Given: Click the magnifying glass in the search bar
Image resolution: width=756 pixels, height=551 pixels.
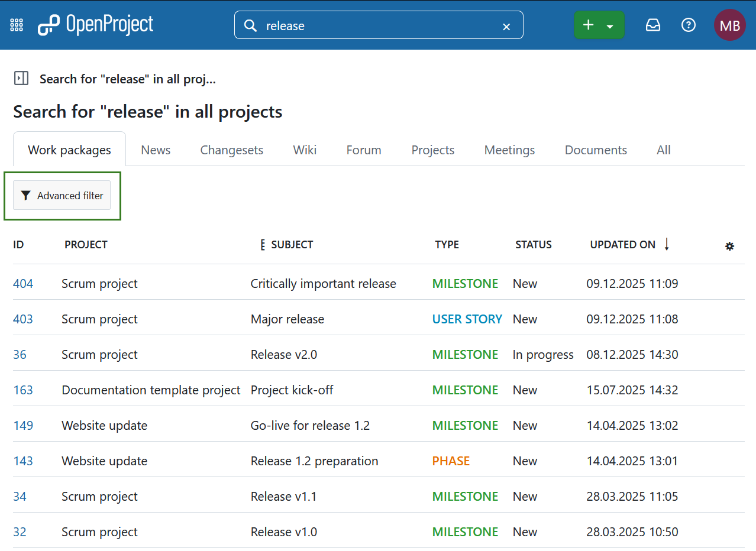Looking at the screenshot, I should (x=250, y=25).
